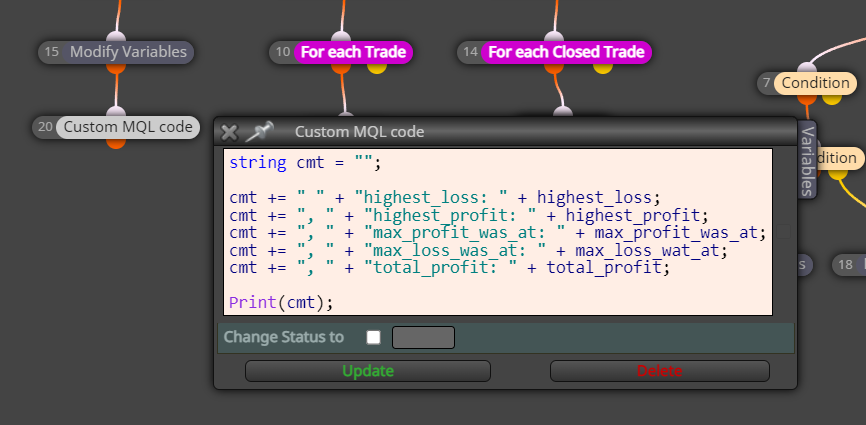
Task: Select the For each Closed Trade block
Action: (x=555, y=52)
